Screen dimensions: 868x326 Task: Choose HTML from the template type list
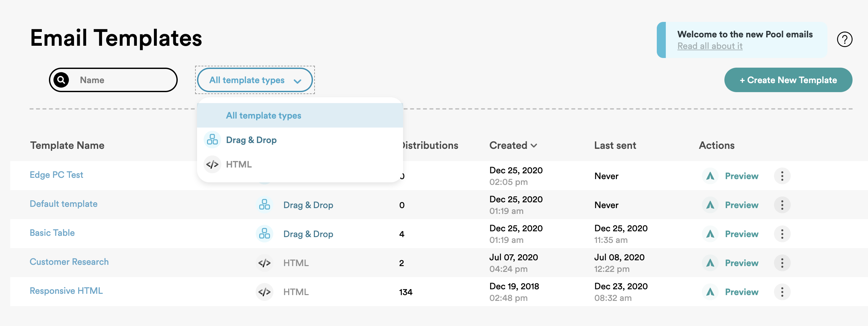point(239,165)
